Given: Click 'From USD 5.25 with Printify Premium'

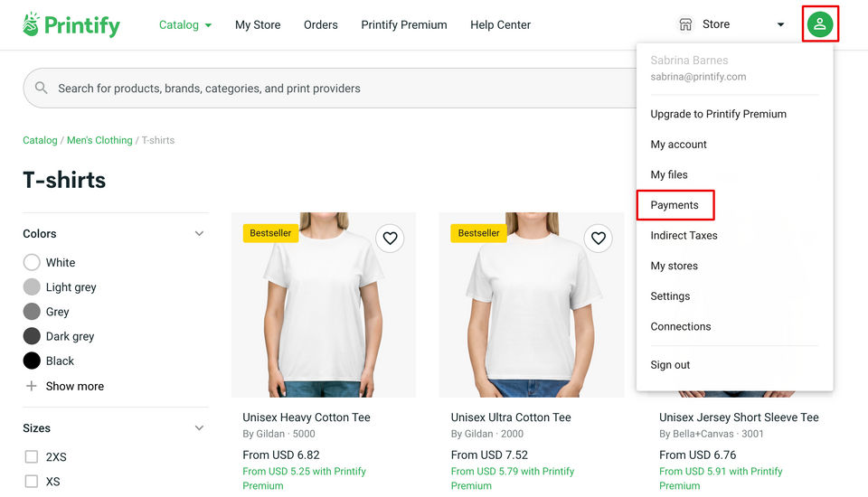Looking at the screenshot, I should [x=305, y=478].
